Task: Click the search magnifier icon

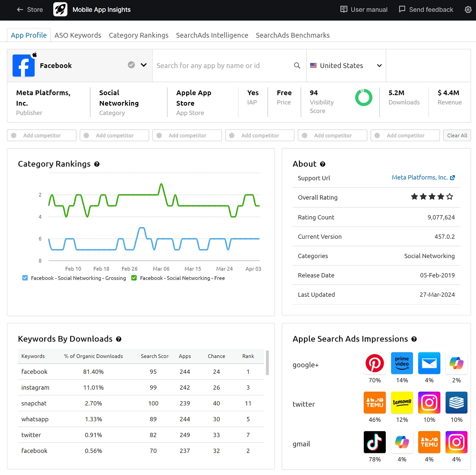Action: 297,65
